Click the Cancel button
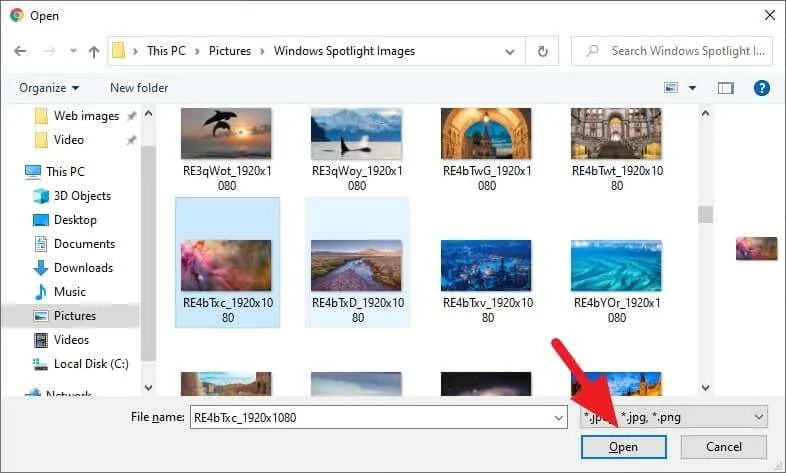This screenshot has width=786, height=473. pos(723,447)
